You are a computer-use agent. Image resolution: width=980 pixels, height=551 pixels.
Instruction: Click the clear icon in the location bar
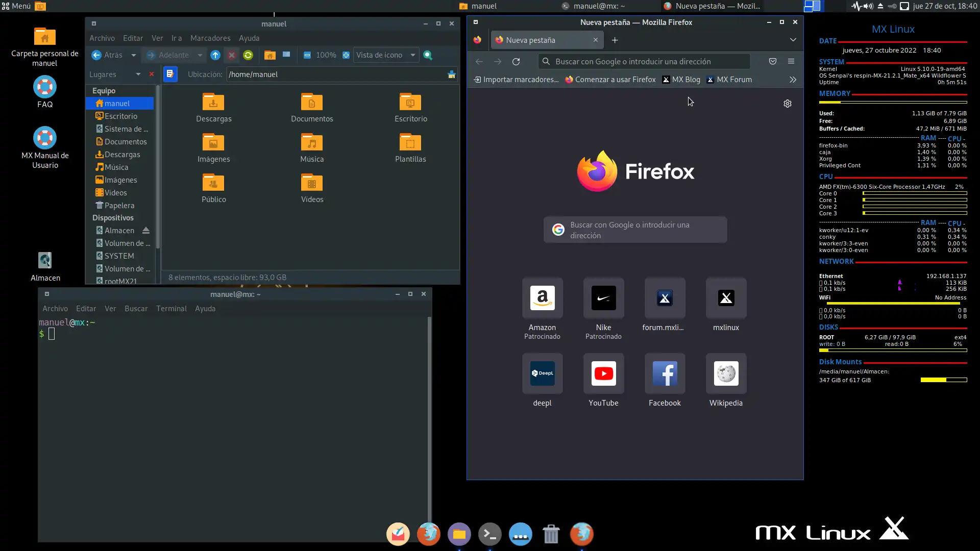[x=452, y=74]
